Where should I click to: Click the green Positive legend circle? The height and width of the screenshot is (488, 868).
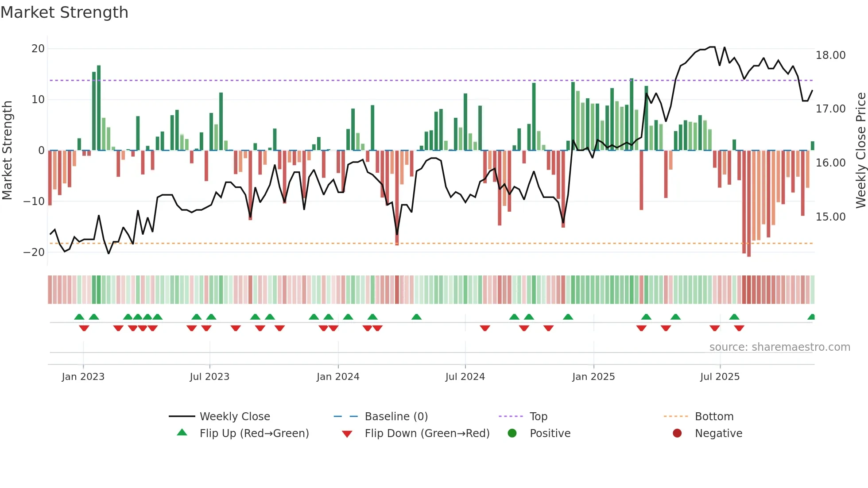pos(512,433)
